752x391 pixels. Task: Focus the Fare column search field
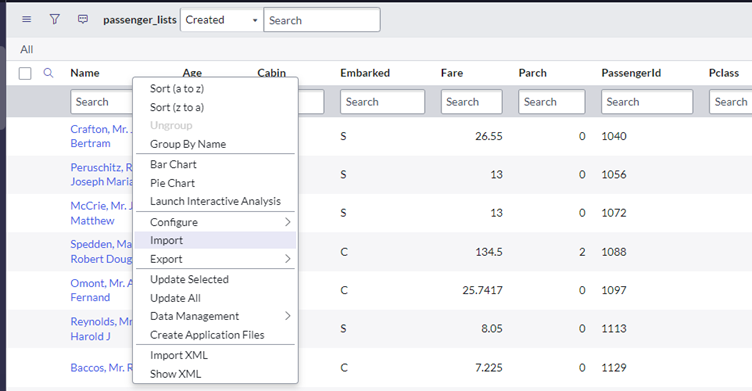point(471,102)
